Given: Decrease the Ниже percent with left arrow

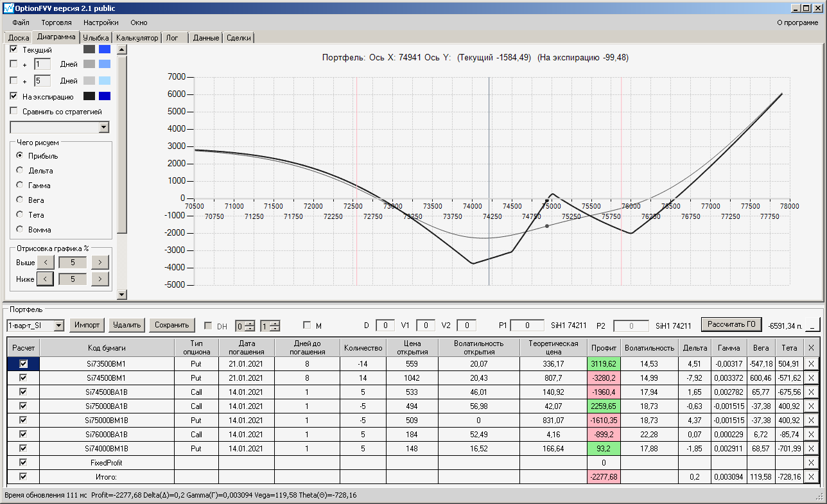Looking at the screenshot, I should 45,279.
